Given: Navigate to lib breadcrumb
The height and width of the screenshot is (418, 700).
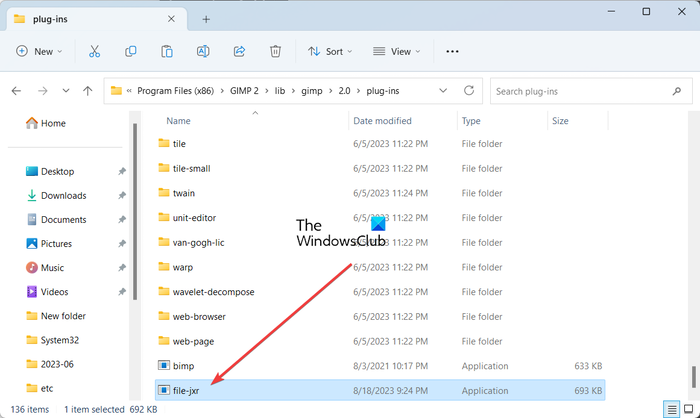Looking at the screenshot, I should tap(280, 91).
